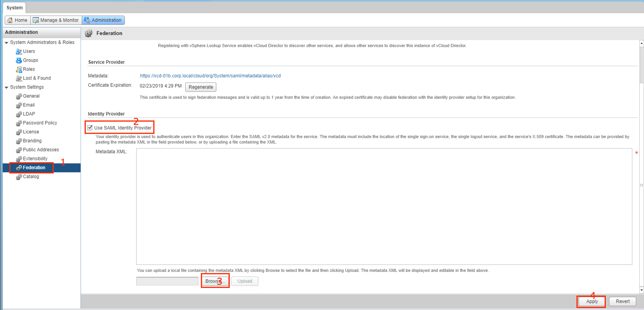Collapse the System Settings tree
Screen dimensions: 644x310
click(6, 88)
